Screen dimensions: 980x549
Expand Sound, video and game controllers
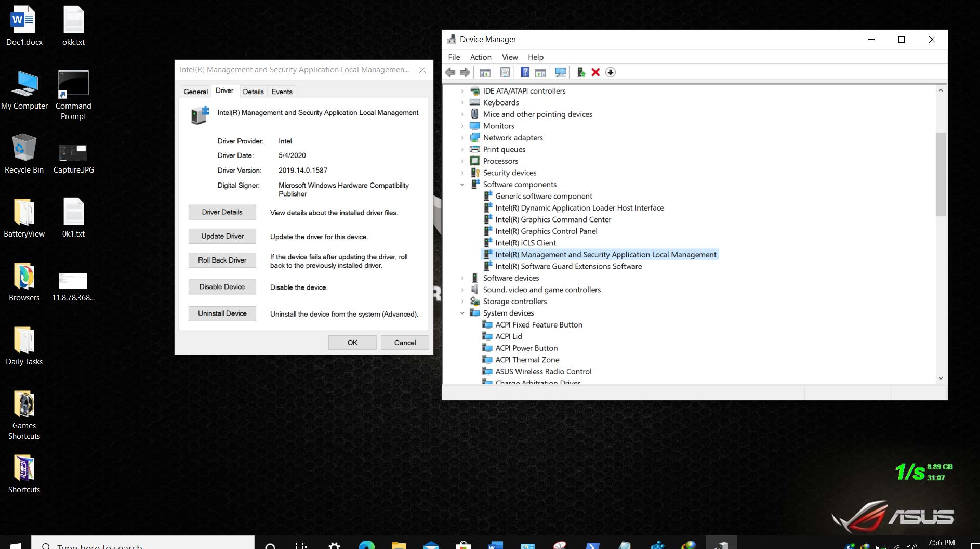point(462,290)
